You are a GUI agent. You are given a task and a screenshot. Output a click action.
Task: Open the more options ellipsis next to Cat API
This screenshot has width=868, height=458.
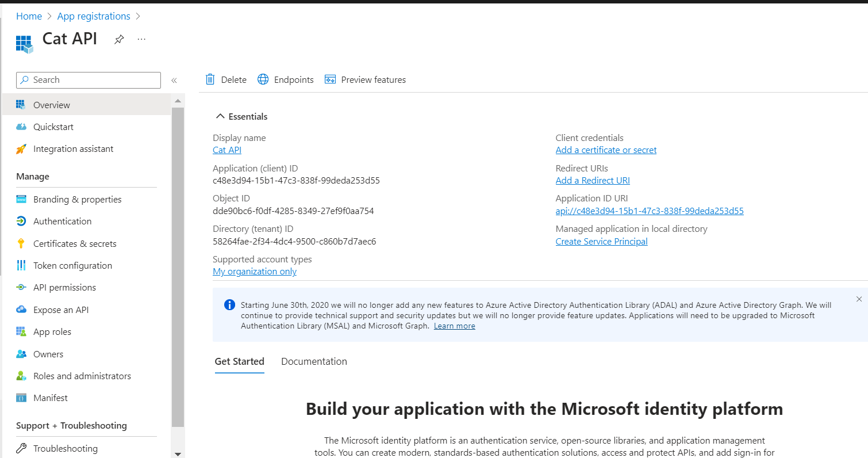click(x=141, y=39)
